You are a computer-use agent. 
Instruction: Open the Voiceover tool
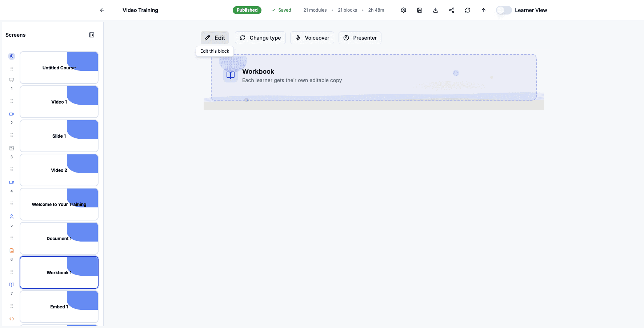[x=312, y=38]
